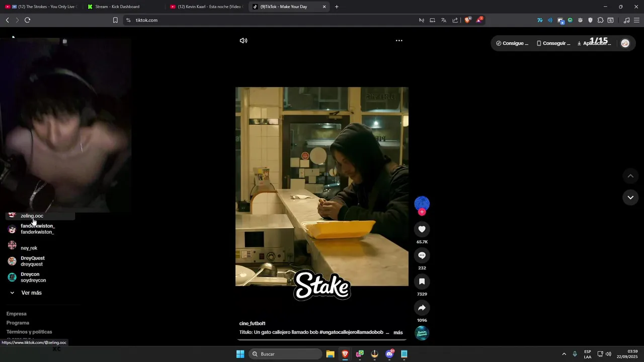Image resolution: width=644 pixels, height=362 pixels.
Task: Go to the previous video arrow
Action: pyautogui.click(x=630, y=176)
